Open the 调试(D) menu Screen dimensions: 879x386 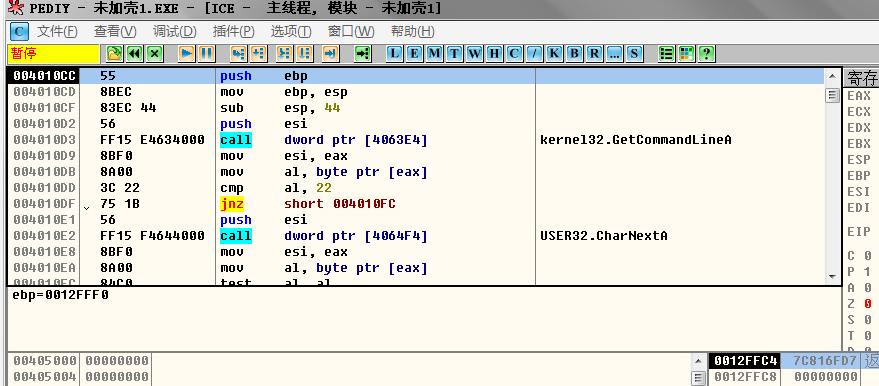pyautogui.click(x=174, y=31)
